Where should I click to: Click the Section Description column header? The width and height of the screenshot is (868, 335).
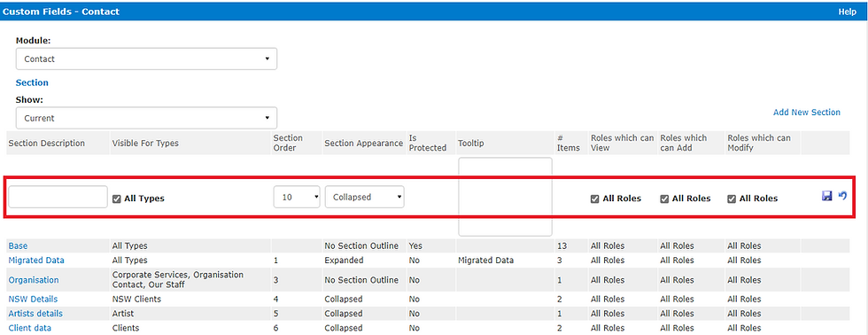46,143
